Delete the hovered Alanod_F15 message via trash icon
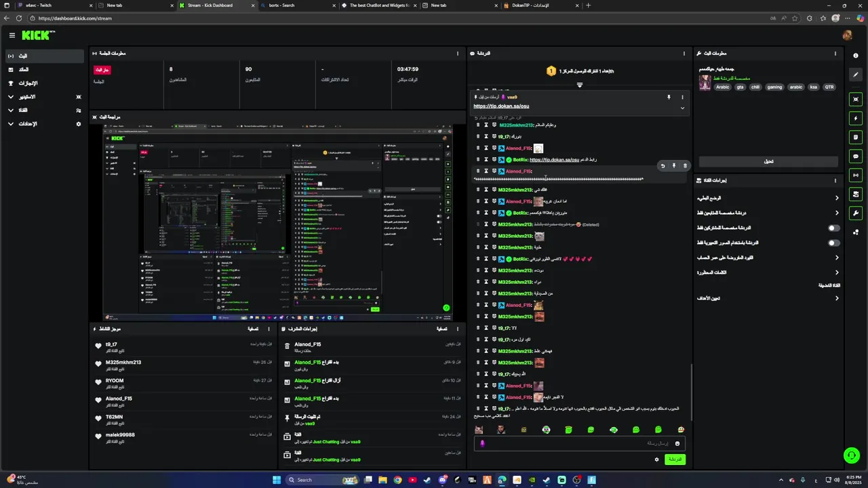Image resolution: width=868 pixels, height=488 pixels. (x=685, y=165)
